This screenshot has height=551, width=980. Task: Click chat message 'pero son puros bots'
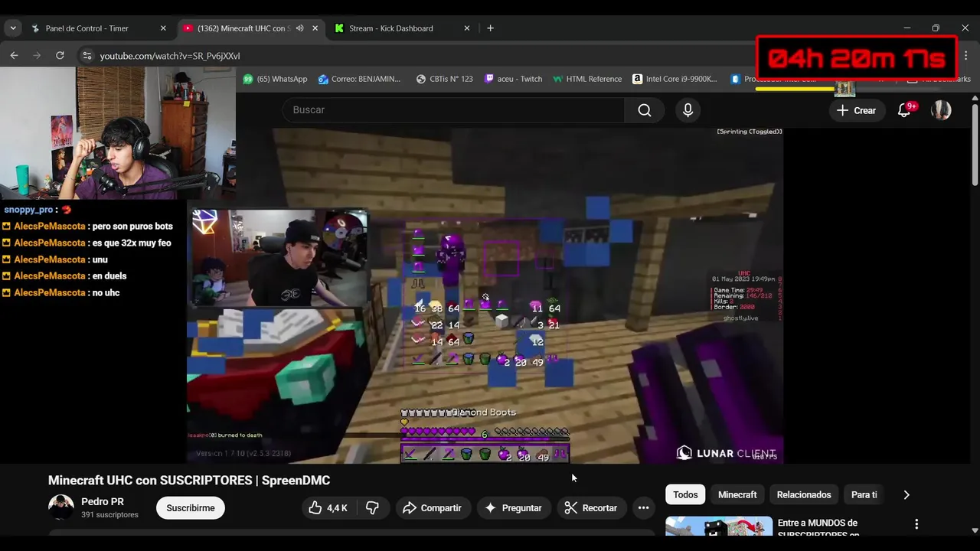click(132, 227)
